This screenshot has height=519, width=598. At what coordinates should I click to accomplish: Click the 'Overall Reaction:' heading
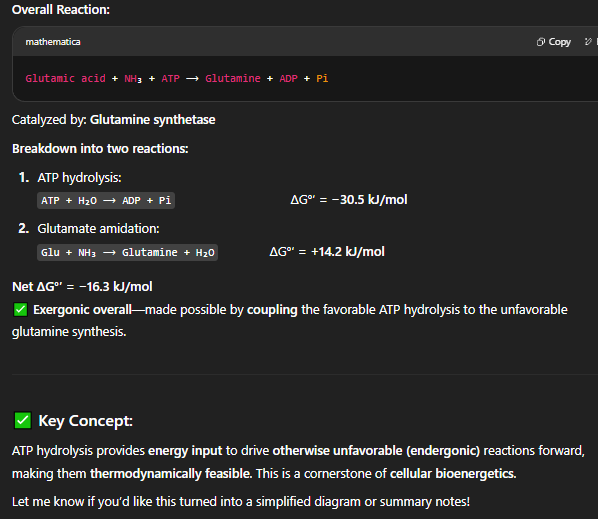(61, 10)
